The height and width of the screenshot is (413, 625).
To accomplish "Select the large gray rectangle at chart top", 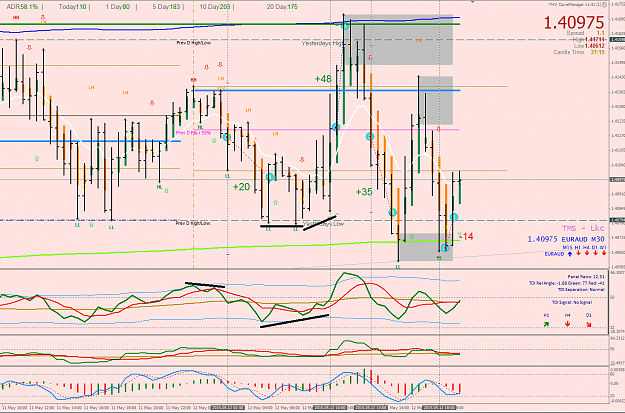I will 398,40.
